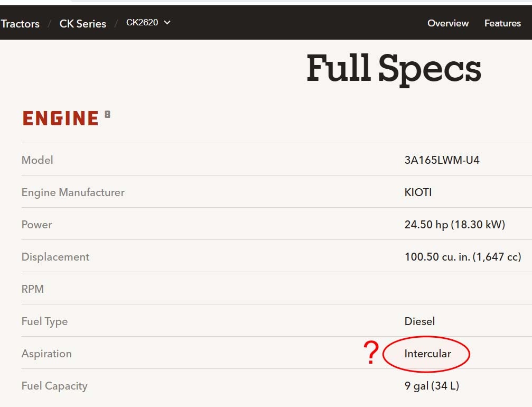Click the 24.50 hp power value
532x407 pixels.
point(454,225)
